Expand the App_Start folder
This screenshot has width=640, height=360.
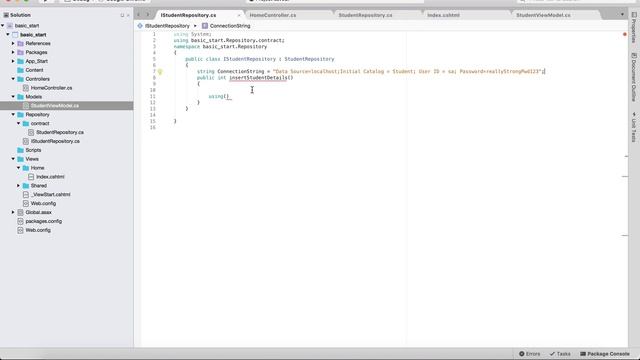13,61
